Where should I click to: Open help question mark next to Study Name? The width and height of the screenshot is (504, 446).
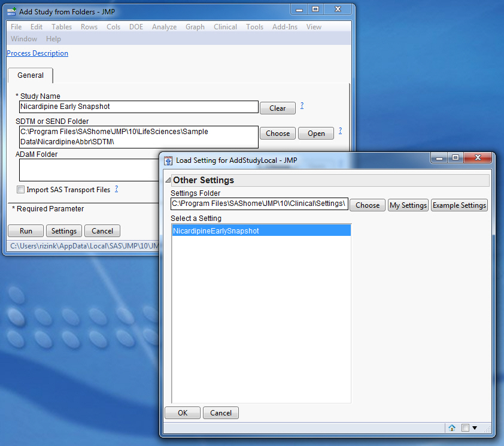pos(302,105)
